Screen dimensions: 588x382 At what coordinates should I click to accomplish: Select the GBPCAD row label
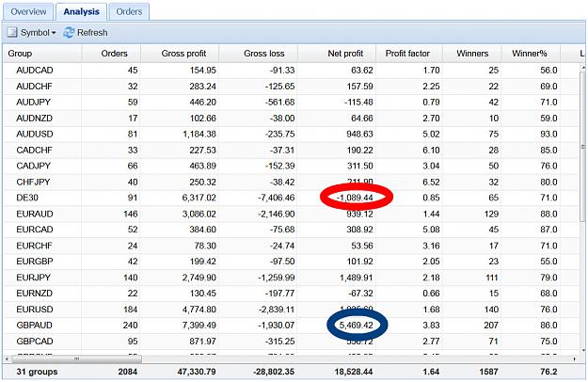click(x=35, y=342)
